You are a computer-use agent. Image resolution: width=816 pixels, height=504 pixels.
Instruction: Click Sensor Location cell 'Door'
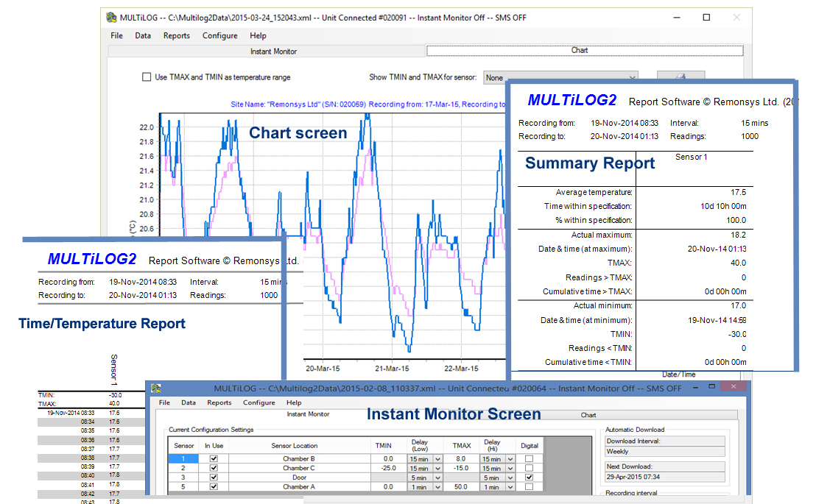pyautogui.click(x=299, y=477)
